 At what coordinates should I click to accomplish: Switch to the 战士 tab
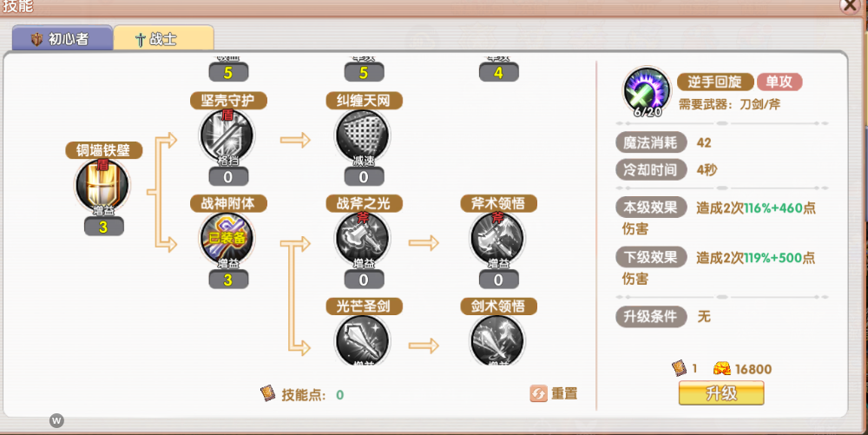click(163, 39)
